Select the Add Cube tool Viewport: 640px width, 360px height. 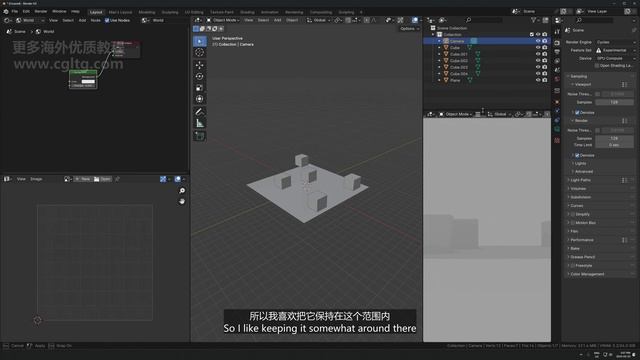pos(200,136)
